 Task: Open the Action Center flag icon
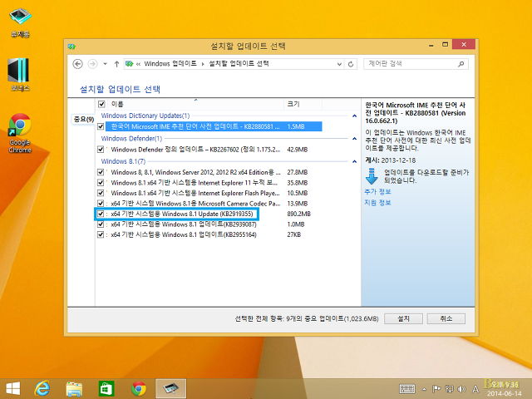pyautogui.click(x=436, y=389)
